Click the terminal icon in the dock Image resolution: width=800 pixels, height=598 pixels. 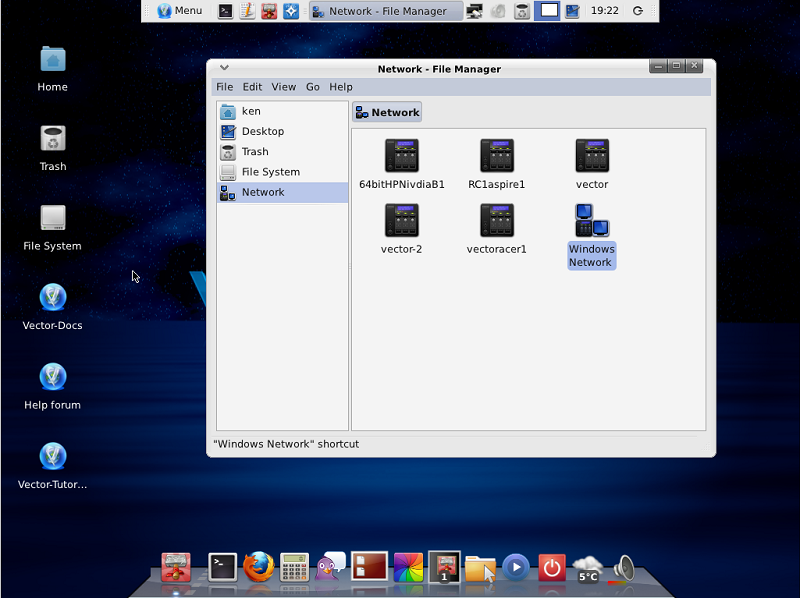[222, 567]
